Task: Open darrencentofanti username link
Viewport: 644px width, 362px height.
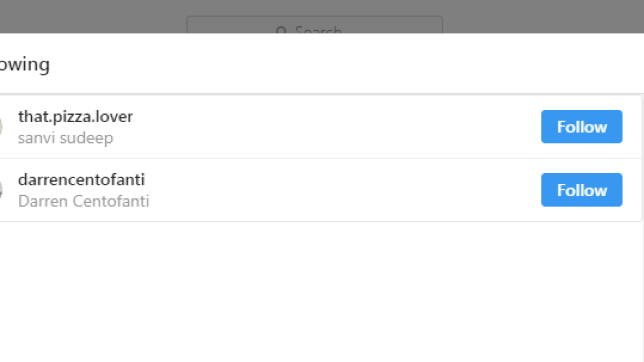Action: (82, 180)
